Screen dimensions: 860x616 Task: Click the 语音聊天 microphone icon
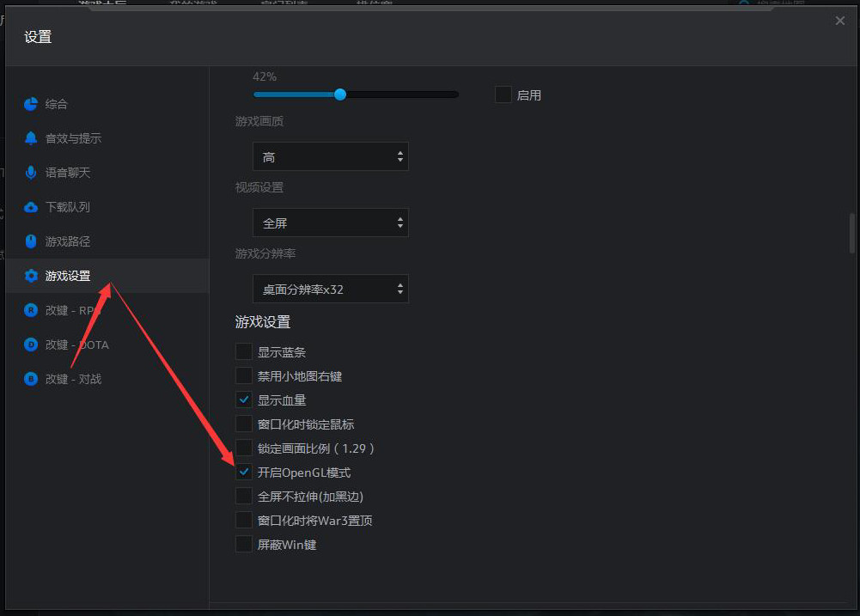(31, 173)
